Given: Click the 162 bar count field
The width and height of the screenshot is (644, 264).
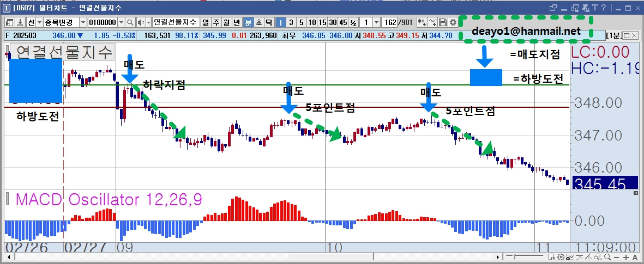Looking at the screenshot, I should 390,22.
